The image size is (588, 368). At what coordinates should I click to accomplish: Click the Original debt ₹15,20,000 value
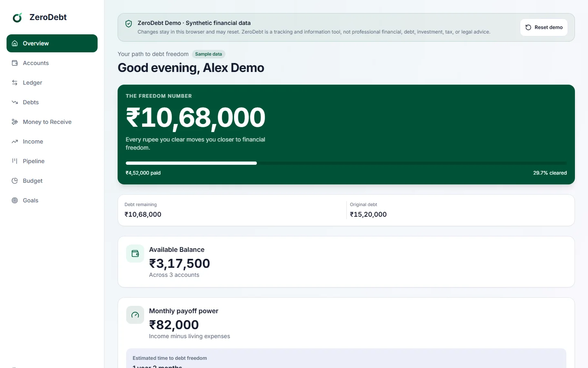pos(368,214)
